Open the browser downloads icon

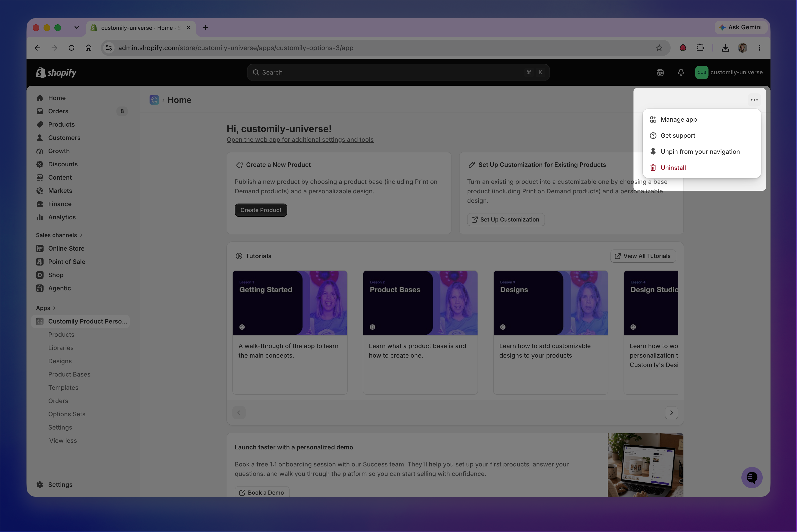pyautogui.click(x=725, y=48)
